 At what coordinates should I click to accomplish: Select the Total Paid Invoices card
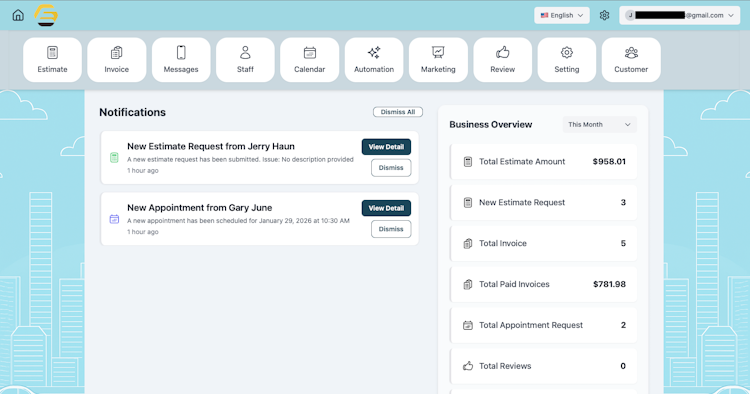[x=544, y=284]
